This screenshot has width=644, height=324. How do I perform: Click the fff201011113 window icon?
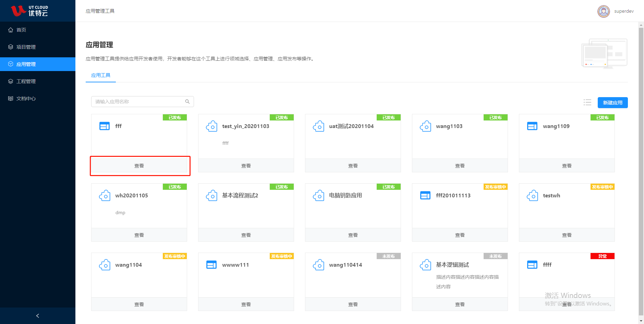click(x=425, y=196)
